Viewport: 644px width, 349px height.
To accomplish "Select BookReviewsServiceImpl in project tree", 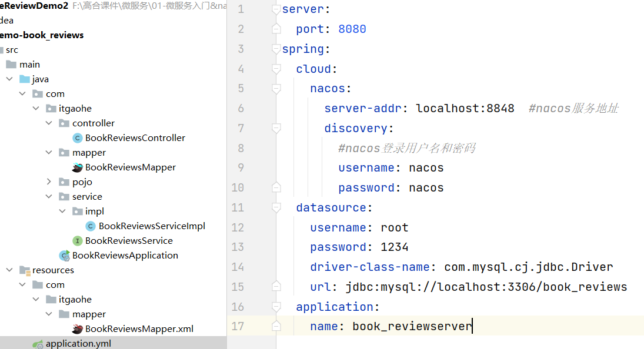I will tap(152, 226).
